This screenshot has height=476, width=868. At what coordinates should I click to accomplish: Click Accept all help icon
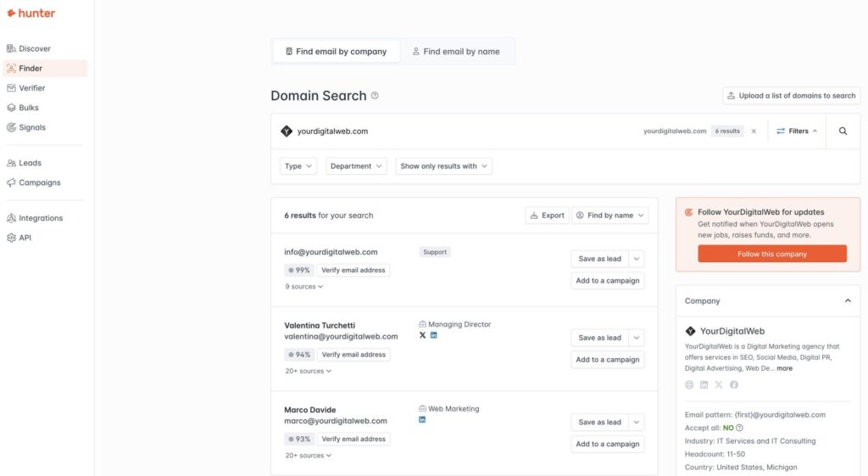click(x=739, y=428)
